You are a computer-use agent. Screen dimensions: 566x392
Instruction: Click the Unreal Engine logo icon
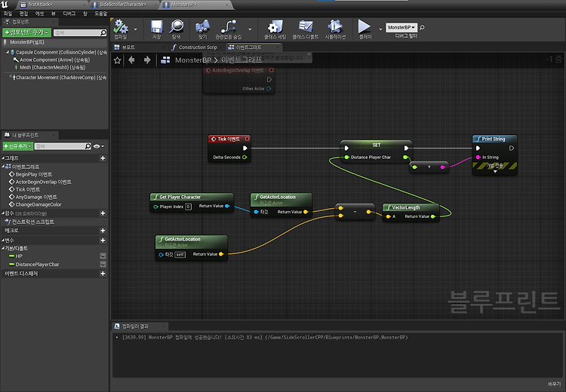(x=5, y=5)
